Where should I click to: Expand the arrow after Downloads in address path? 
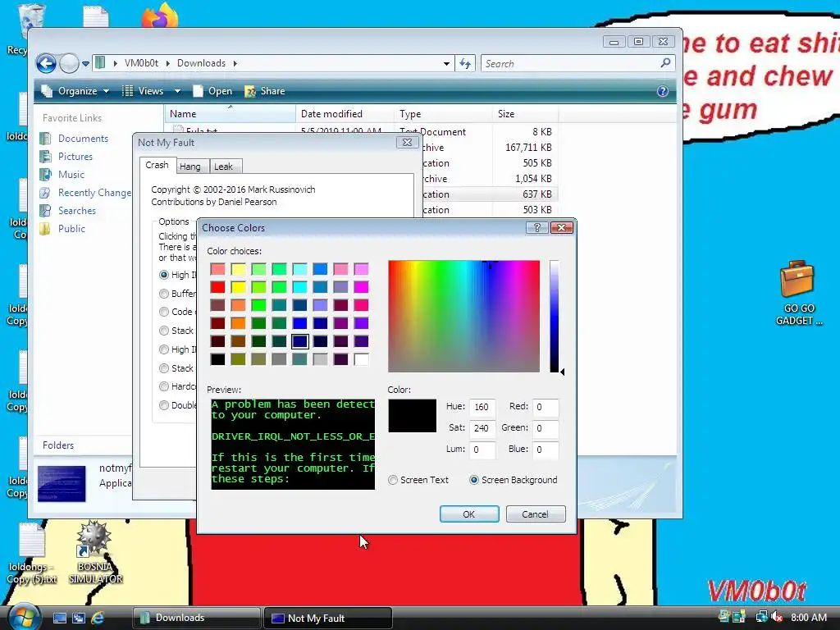pos(235,63)
